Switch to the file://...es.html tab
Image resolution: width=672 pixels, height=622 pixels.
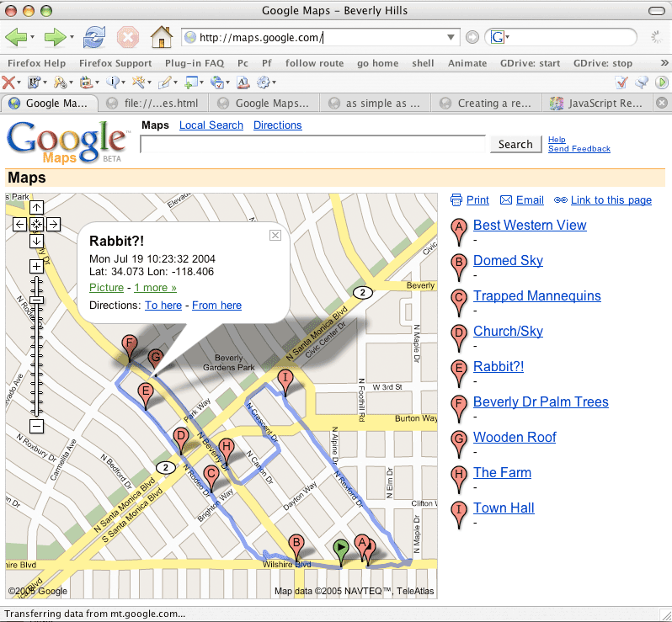tap(154, 104)
